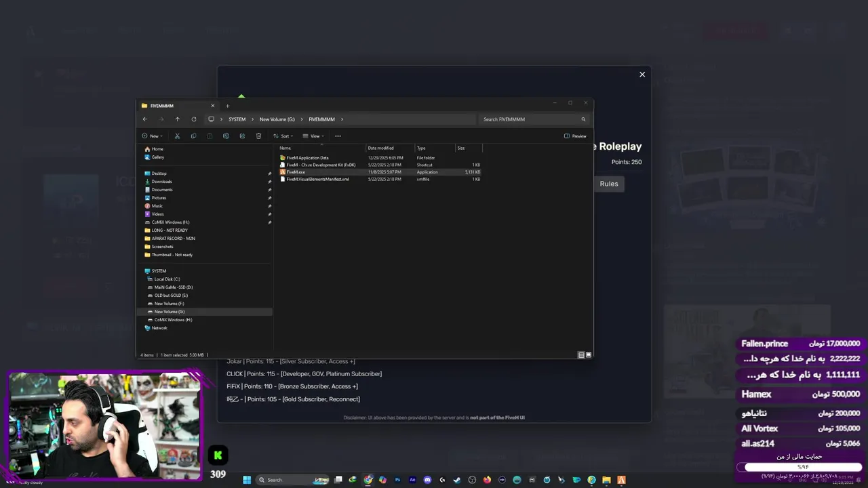The image size is (868, 488).
Task: Toggle the Preview pane button
Action: (575, 136)
